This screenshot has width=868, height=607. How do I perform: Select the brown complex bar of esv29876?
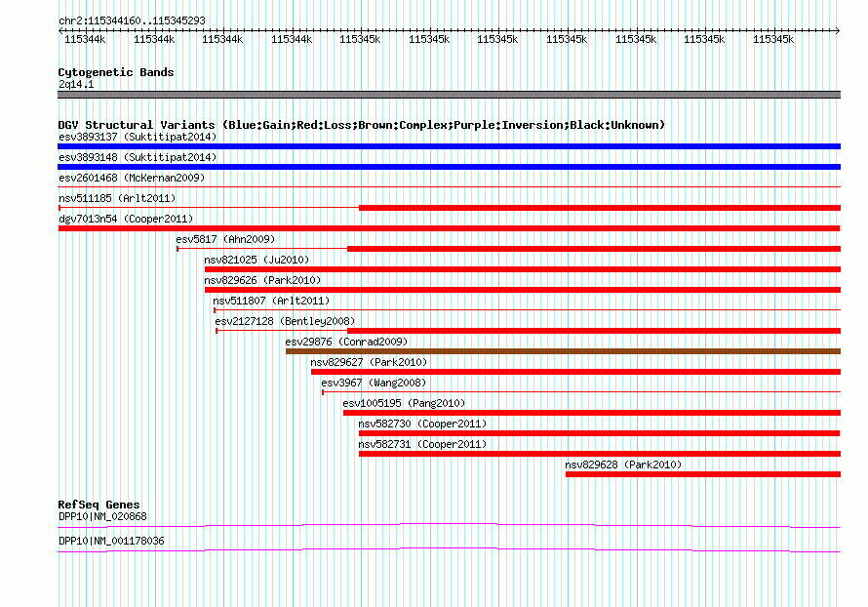coord(563,351)
